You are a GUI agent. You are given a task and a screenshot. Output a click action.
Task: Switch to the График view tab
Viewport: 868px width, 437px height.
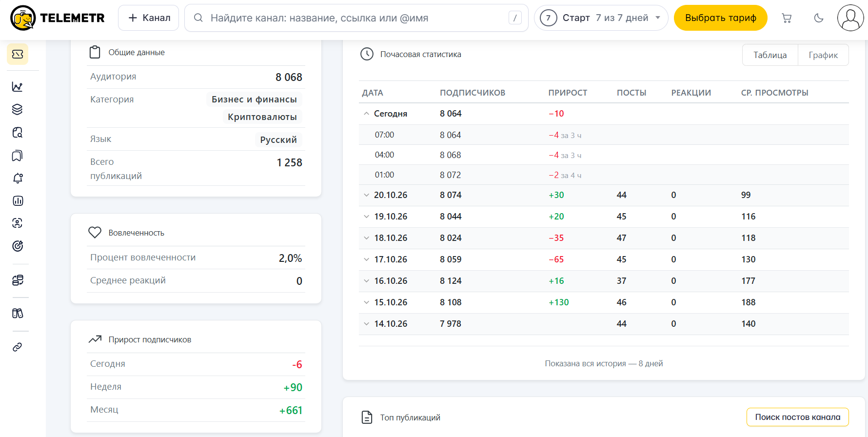click(823, 55)
